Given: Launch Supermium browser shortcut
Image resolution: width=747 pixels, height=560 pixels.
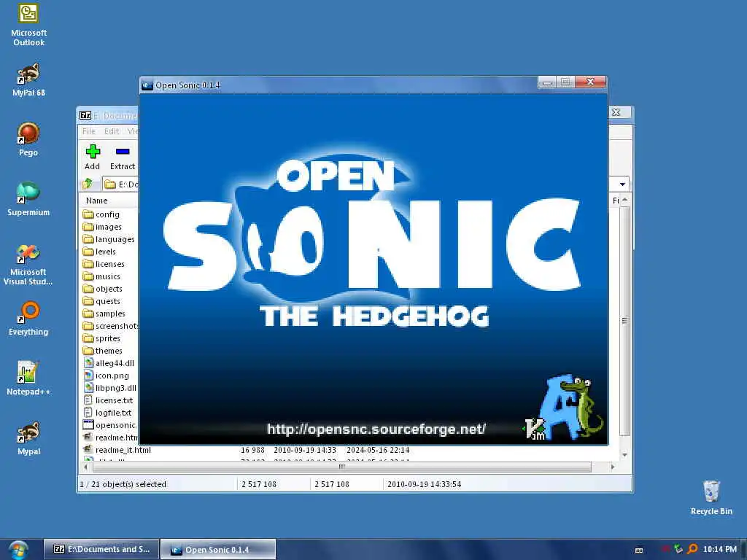Looking at the screenshot, I should pyautogui.click(x=28, y=199).
